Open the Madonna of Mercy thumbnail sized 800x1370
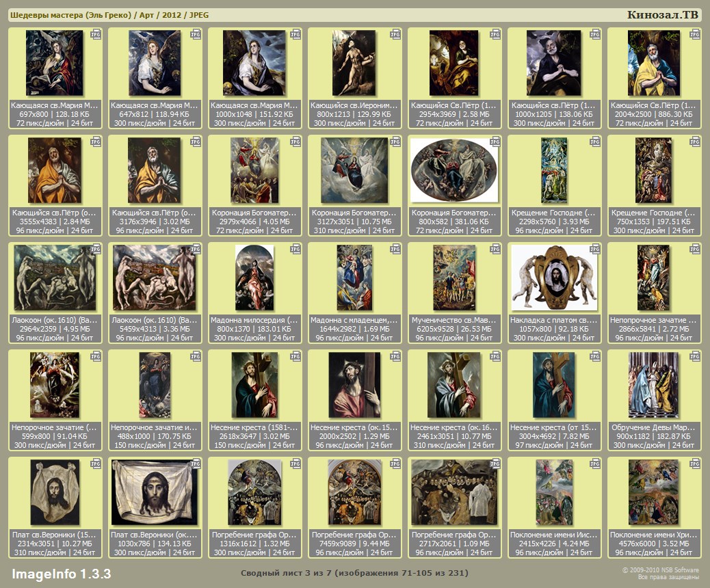The image size is (710, 588). tap(254, 278)
